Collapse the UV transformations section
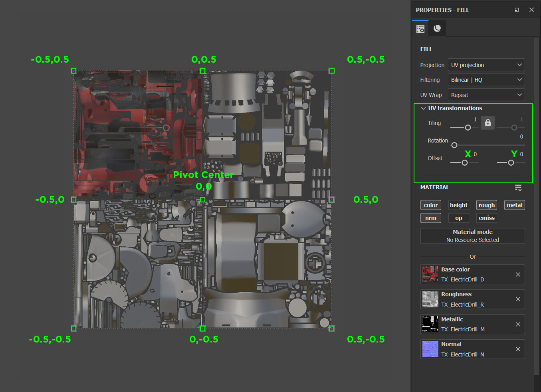Image resolution: width=541 pixels, height=392 pixels. [x=423, y=108]
